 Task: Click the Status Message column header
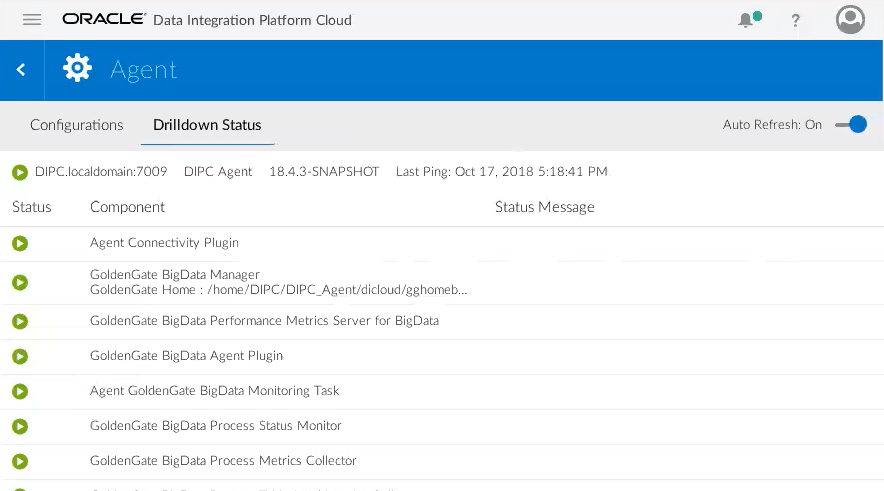click(544, 207)
